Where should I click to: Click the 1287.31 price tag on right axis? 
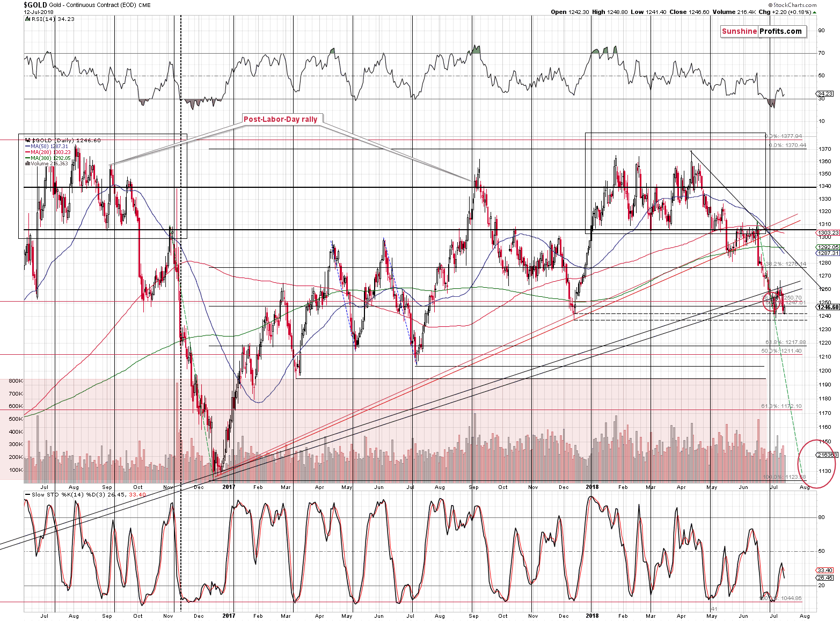point(827,253)
